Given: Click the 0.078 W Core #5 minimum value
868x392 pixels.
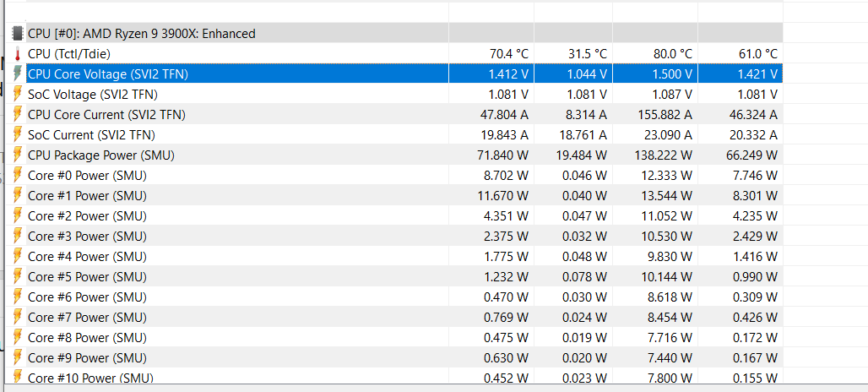Looking at the screenshot, I should pos(585,277).
